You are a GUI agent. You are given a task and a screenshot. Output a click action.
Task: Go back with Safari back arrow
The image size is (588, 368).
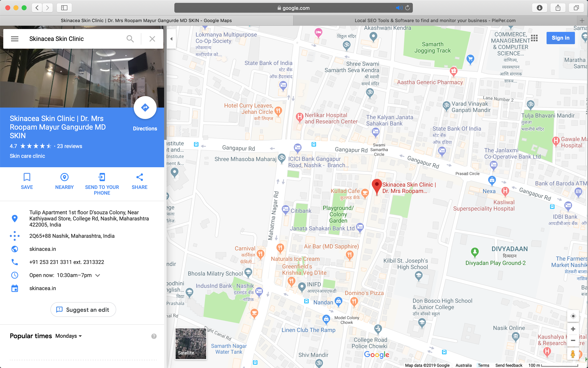point(37,8)
